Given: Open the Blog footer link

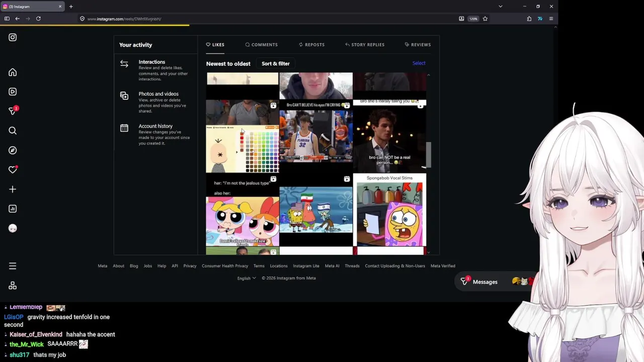Looking at the screenshot, I should pyautogui.click(x=134, y=266).
